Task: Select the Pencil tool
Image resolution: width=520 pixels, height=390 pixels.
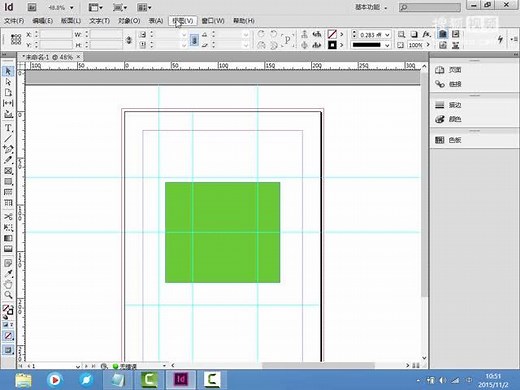Action: coord(8,160)
